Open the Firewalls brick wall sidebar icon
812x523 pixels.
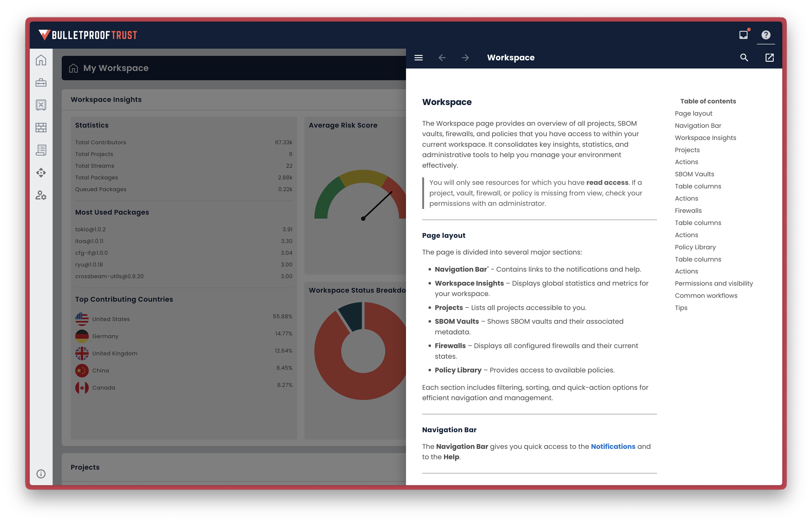[x=41, y=127]
